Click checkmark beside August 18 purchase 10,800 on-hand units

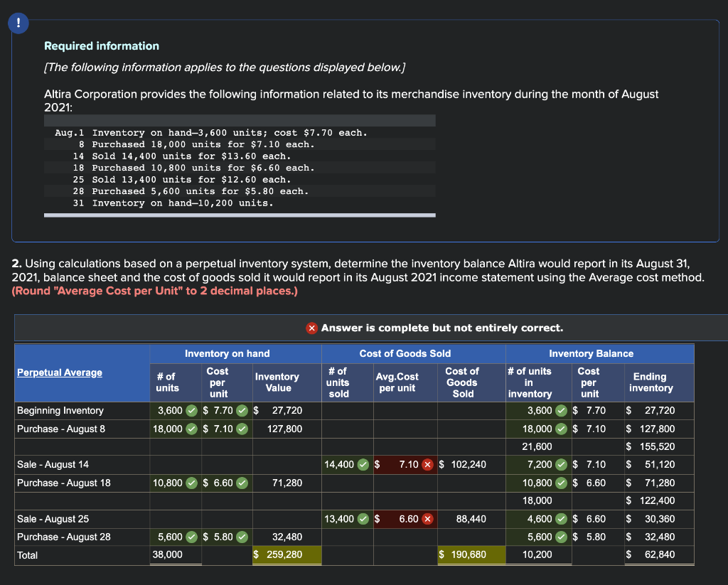(191, 483)
